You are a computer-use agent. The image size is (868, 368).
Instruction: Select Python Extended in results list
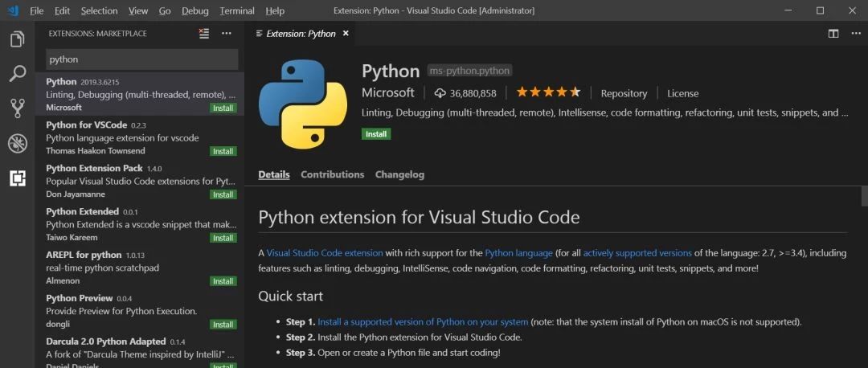[140, 224]
